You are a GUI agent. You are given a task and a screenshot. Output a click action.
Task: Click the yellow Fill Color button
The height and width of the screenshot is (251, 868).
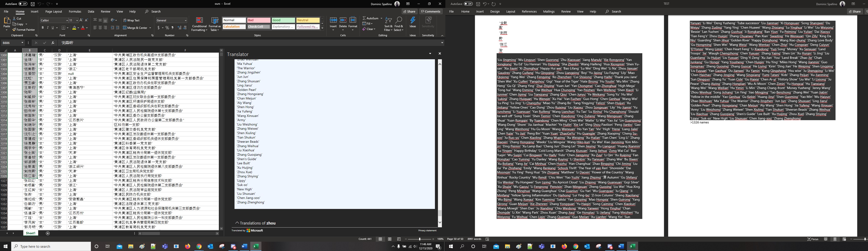74,28
